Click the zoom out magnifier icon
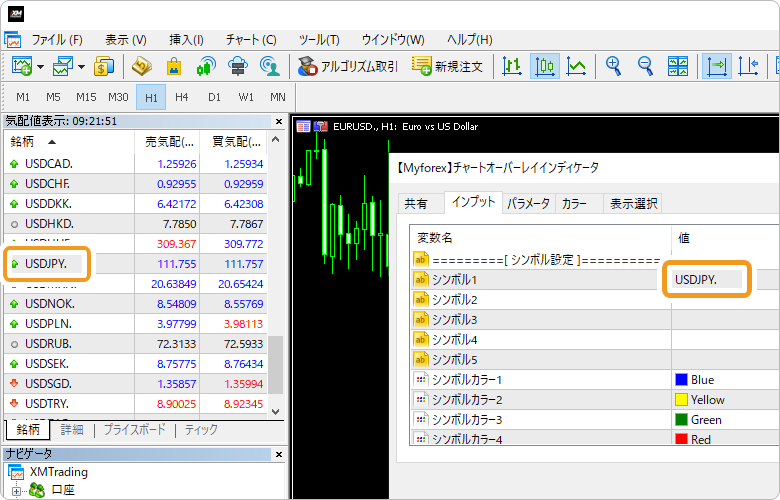 pos(645,66)
